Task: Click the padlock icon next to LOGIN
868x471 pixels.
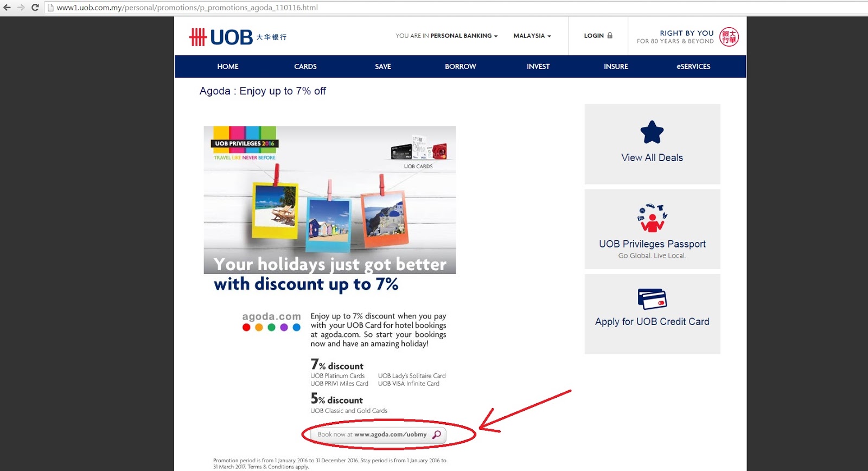Action: coord(610,35)
